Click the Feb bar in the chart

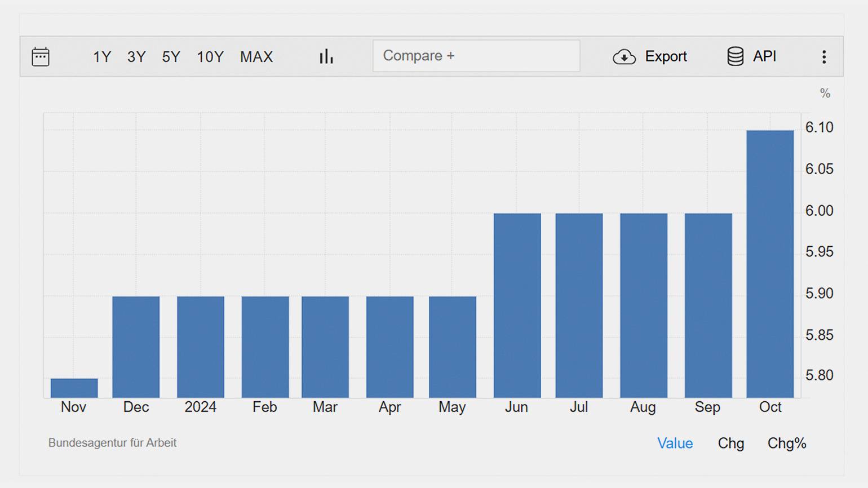(265, 347)
